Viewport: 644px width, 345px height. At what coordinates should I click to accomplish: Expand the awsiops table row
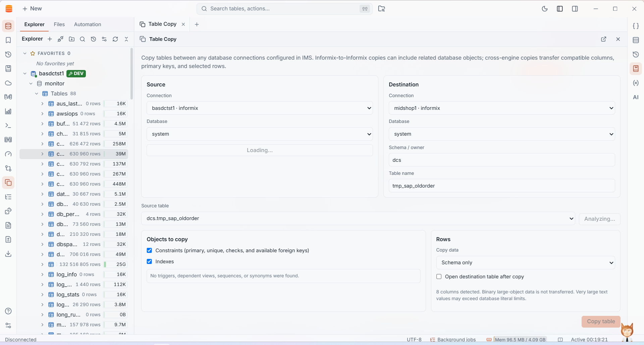point(42,114)
